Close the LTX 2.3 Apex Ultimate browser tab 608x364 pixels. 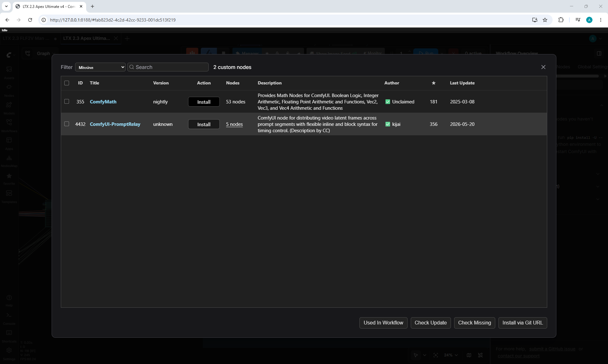click(x=81, y=6)
